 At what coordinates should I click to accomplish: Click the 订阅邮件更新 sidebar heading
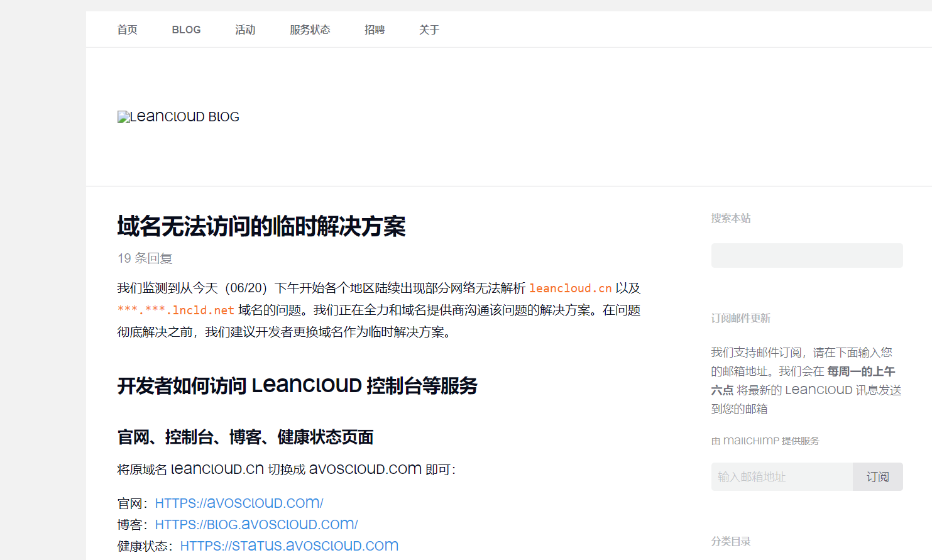(741, 318)
